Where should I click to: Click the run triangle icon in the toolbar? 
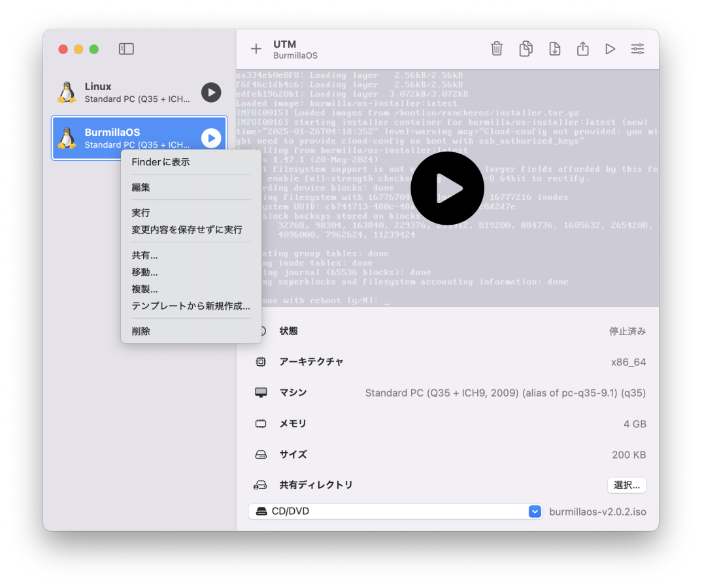pos(610,49)
